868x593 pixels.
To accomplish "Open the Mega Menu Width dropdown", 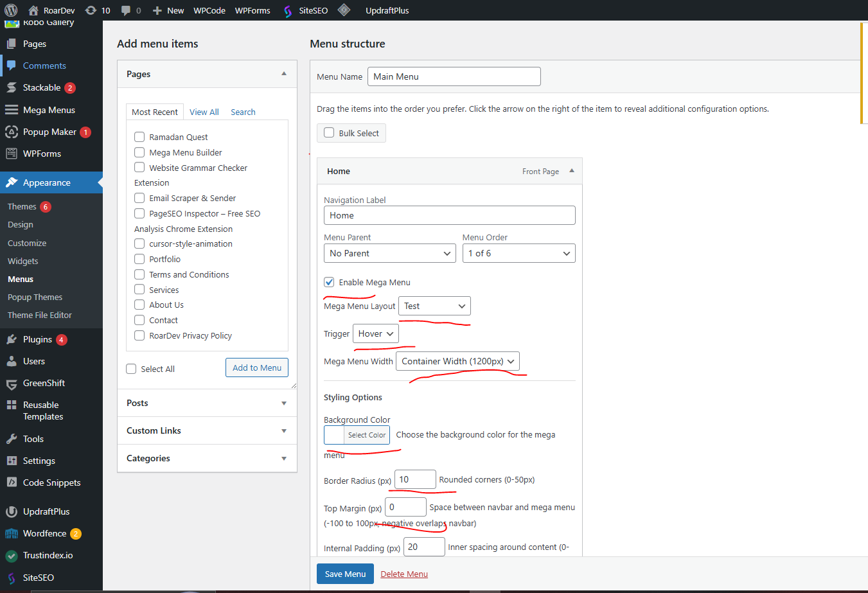I will [x=457, y=361].
